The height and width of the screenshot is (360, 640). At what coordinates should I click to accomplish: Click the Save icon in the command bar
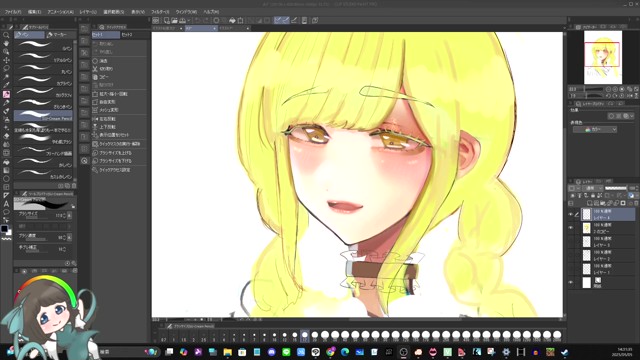tap(182, 20)
